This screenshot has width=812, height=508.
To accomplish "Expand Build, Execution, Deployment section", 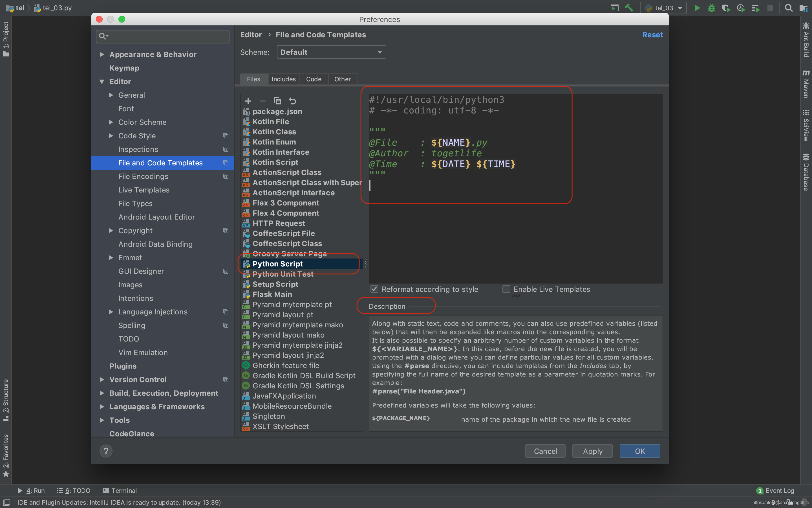I will click(x=102, y=393).
